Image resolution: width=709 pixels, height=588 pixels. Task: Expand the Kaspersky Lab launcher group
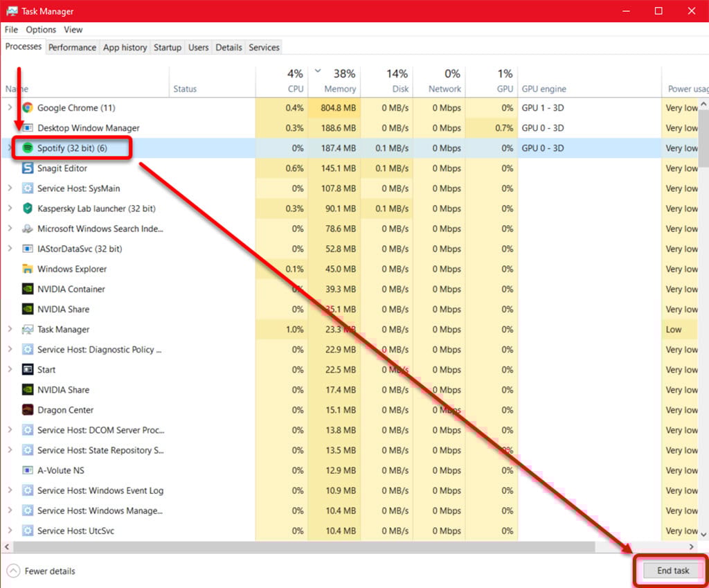coord(10,208)
